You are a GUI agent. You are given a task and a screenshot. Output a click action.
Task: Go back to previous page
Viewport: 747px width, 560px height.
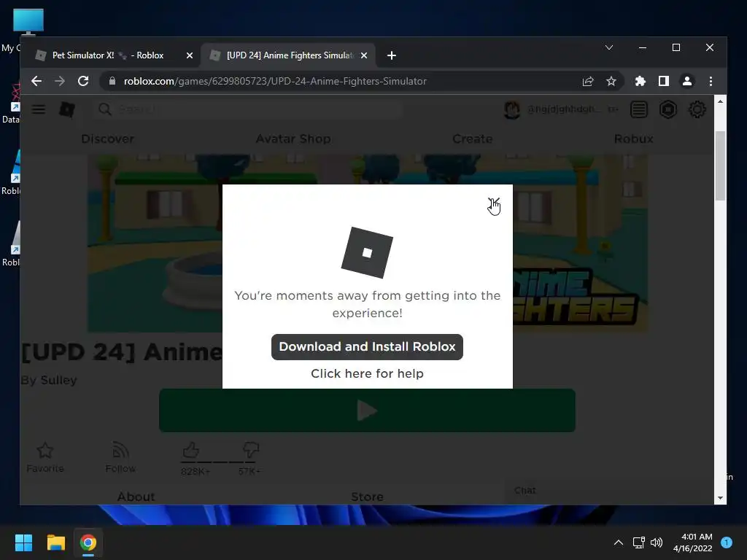point(36,81)
